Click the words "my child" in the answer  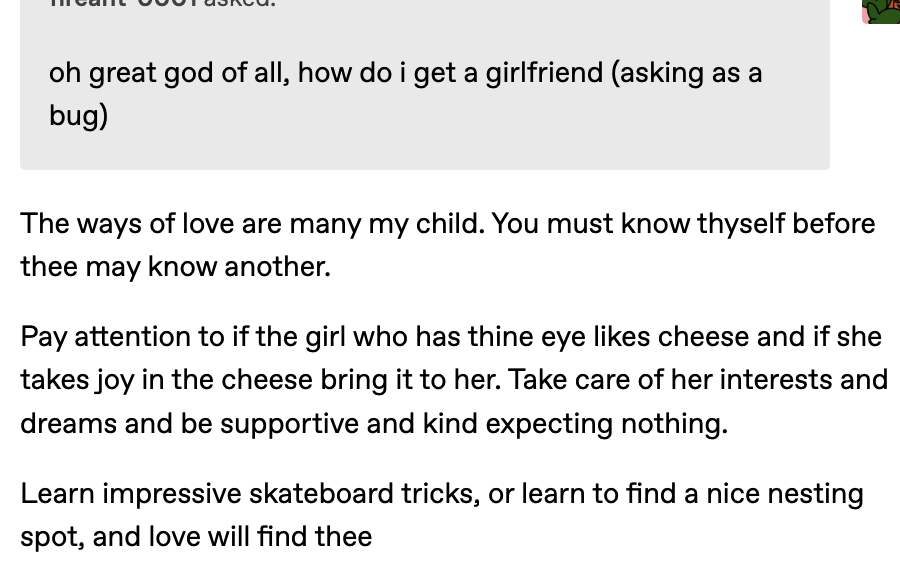tap(426, 224)
